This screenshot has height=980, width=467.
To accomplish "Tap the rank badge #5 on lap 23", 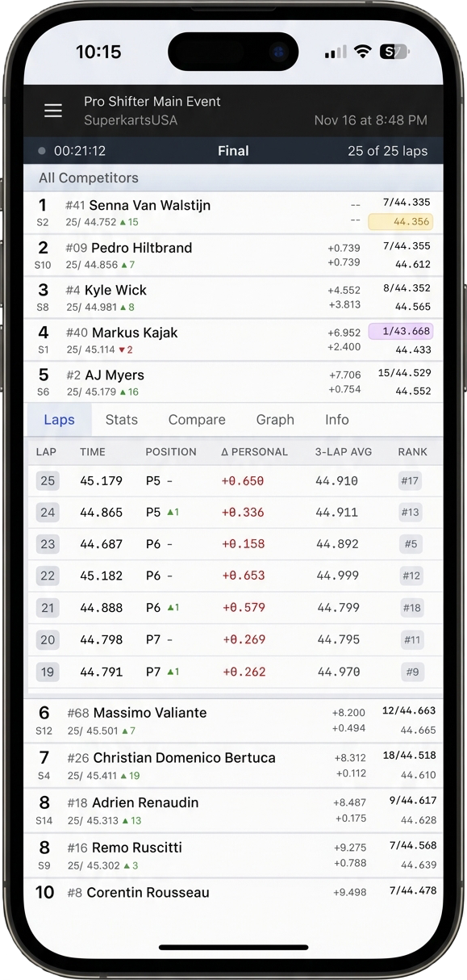I will point(411,544).
